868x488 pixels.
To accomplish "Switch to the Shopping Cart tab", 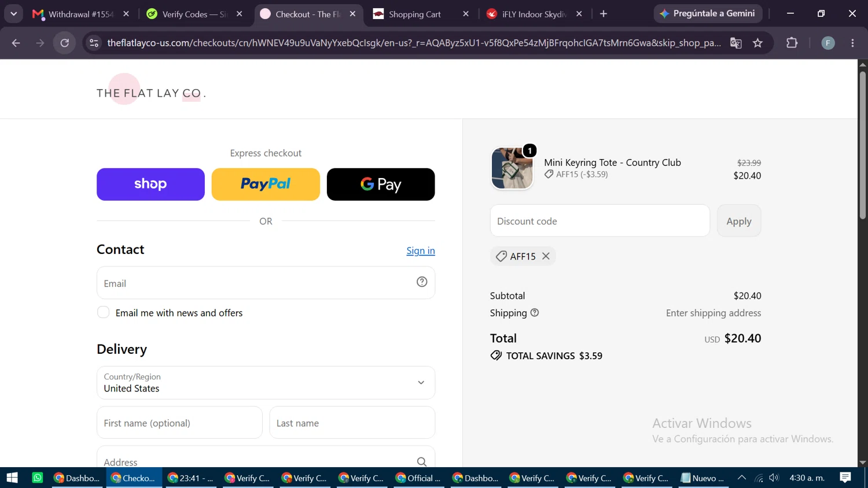I will tap(421, 14).
